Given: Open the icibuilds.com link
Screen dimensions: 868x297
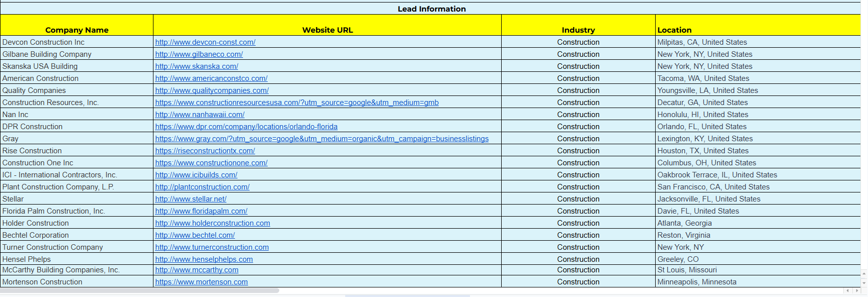Looking at the screenshot, I should coord(196,175).
